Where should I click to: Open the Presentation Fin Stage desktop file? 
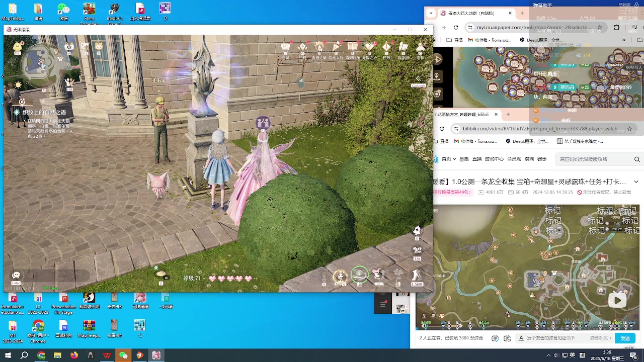(x=64, y=304)
